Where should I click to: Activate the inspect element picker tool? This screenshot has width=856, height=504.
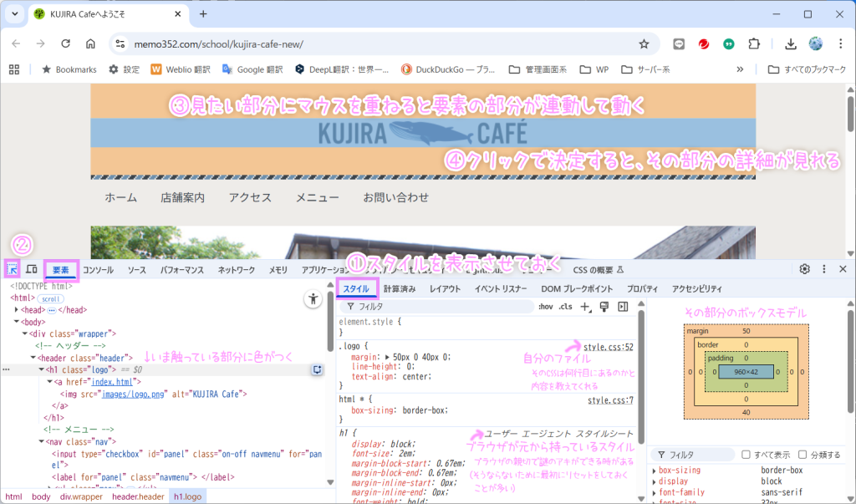coord(13,269)
